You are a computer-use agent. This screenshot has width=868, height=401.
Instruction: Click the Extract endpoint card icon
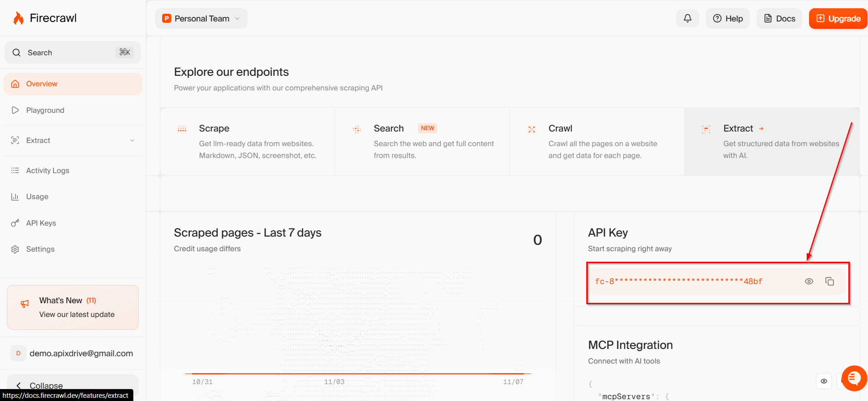coord(706,129)
